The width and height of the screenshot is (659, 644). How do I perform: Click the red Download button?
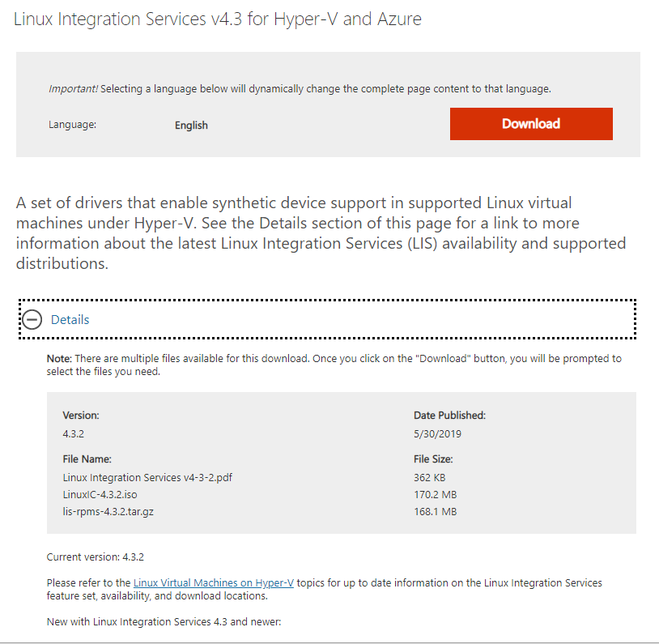coord(531,124)
